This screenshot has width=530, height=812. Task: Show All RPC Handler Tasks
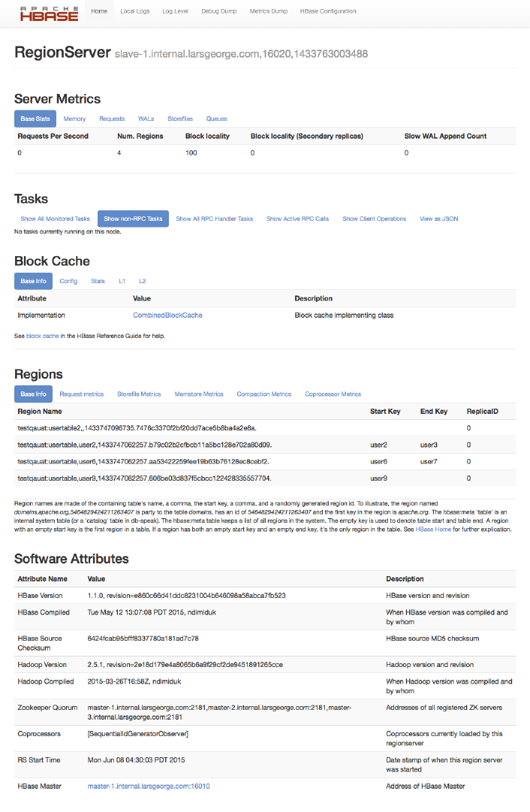pos(214,219)
